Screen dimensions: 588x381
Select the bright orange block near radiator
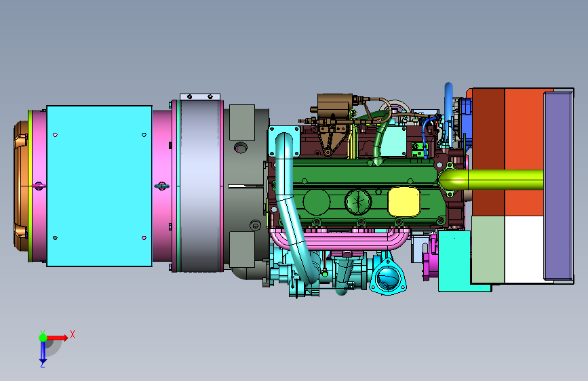(x=524, y=152)
